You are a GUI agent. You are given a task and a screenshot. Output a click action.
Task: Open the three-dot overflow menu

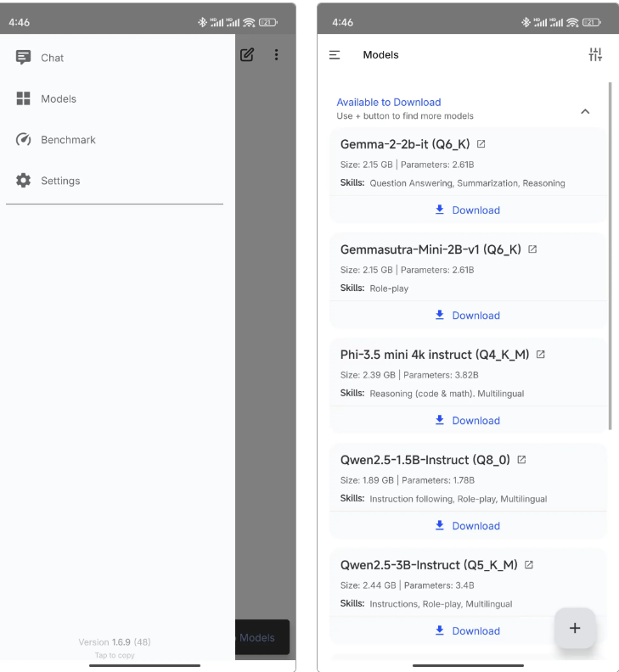click(276, 55)
